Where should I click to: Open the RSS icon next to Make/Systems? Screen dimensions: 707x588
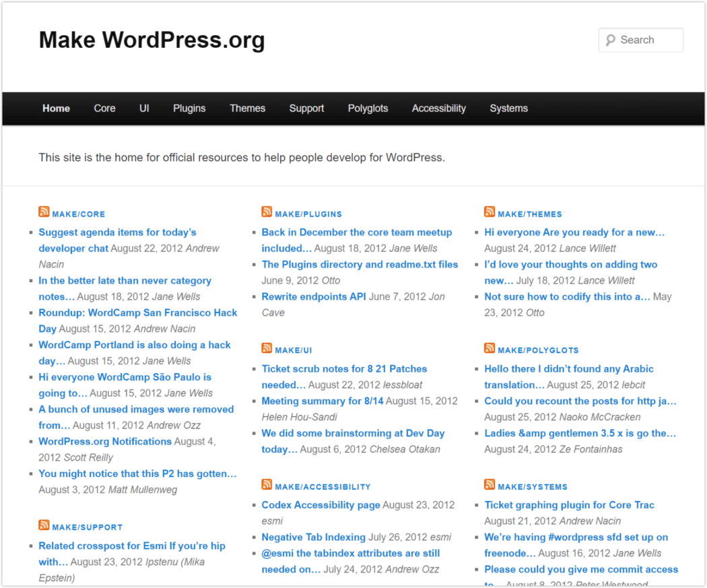pyautogui.click(x=490, y=485)
